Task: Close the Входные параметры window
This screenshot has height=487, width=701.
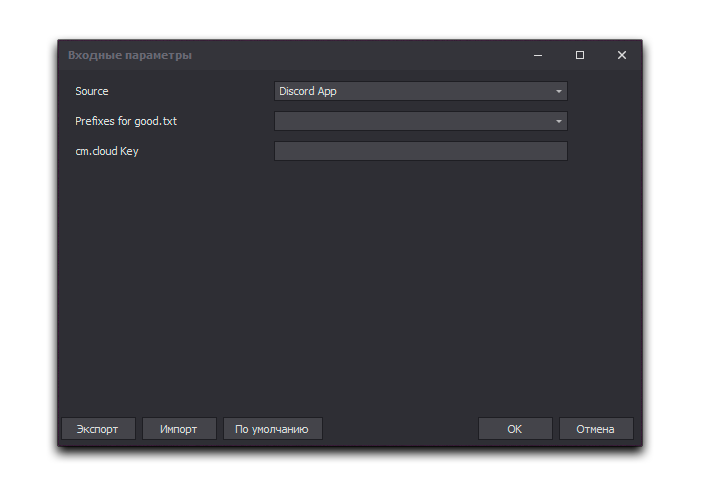Action: tap(622, 55)
